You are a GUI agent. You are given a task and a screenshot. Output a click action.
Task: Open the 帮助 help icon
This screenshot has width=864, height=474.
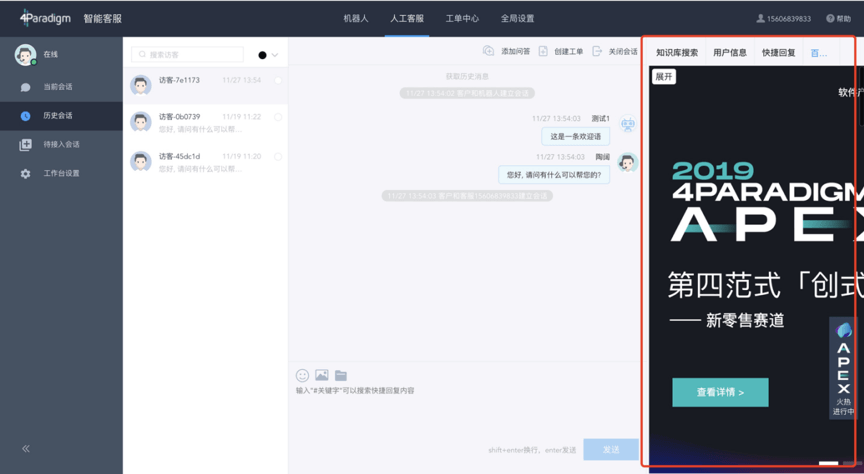coord(830,19)
